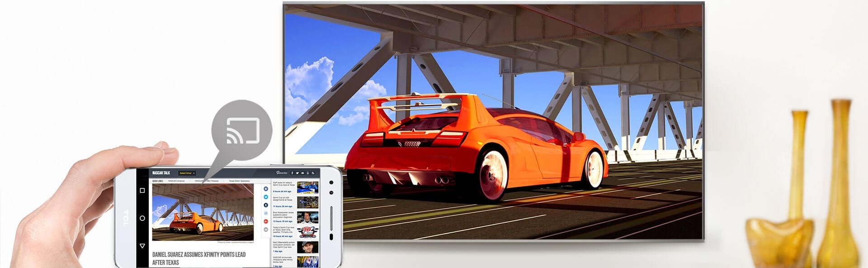
Task: Open the Select Driver dropdown
Action: coord(187,173)
